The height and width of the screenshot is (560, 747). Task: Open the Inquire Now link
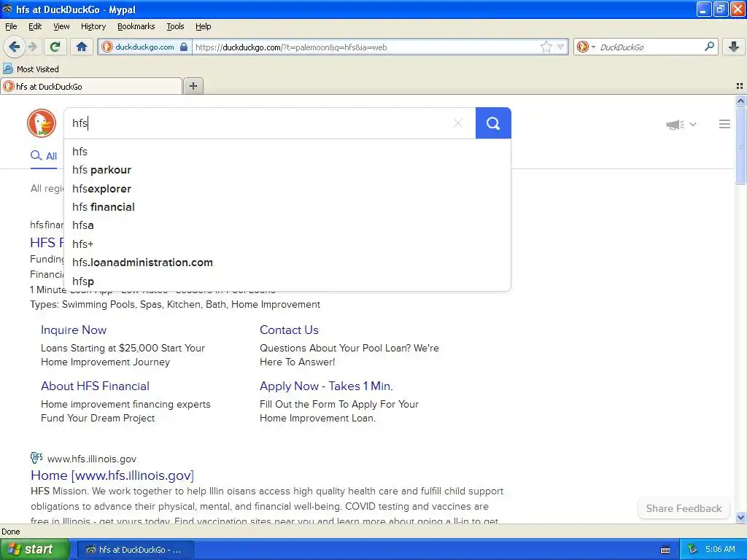tap(74, 330)
